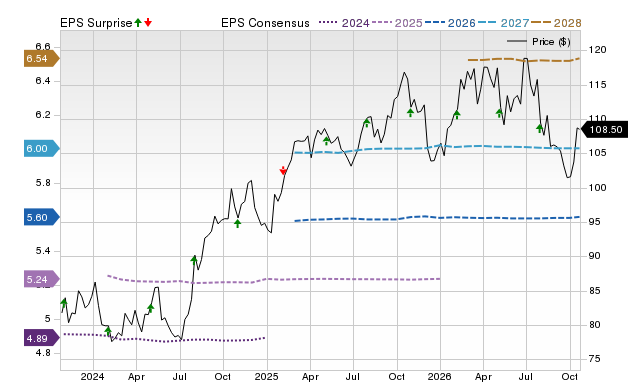This screenshot has width=640, height=382.
Task: Click the 108.50 current price tag
Action: [x=604, y=130]
